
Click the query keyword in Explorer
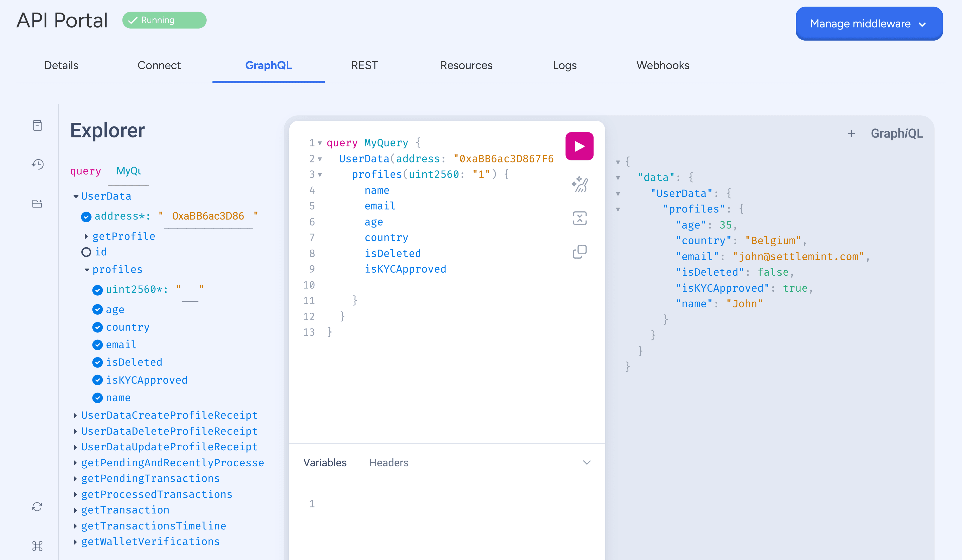coord(85,171)
